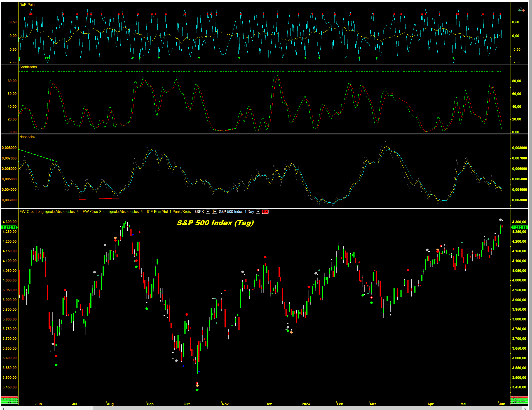This screenshot has height=410, width=532.
Task: Open the 1 Day timeframe dropdown
Action: (258, 212)
